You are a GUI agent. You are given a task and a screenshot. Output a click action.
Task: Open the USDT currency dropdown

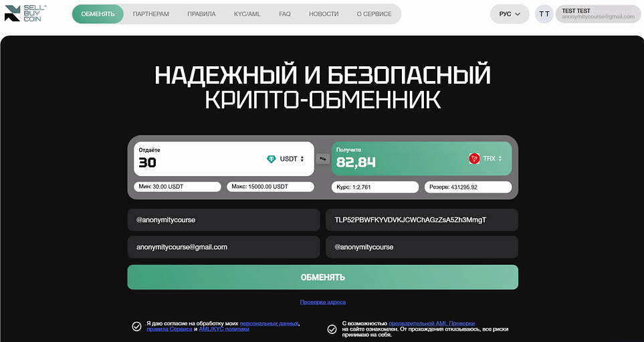coord(286,159)
